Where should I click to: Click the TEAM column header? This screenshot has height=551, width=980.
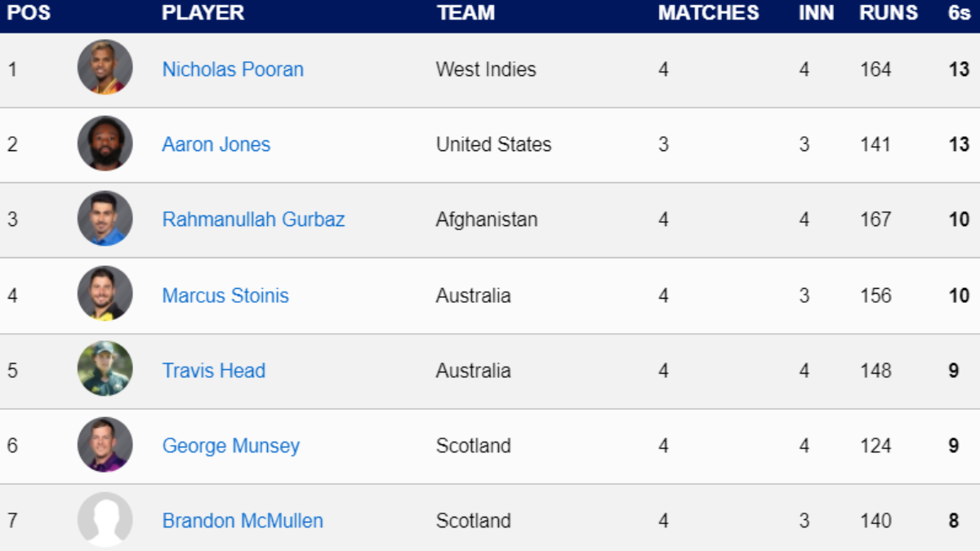coord(465,13)
